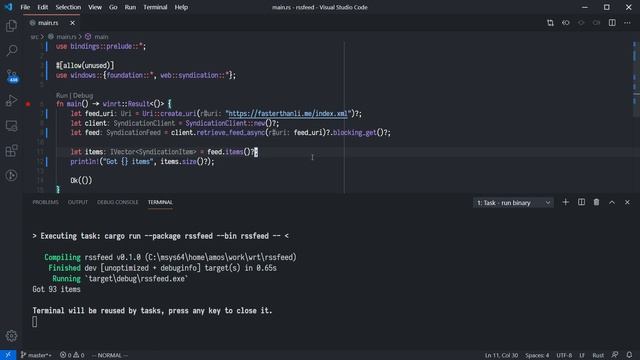Click the editor minimap scrollbar
Viewport: 640px width, 360px height.
click(636, 78)
